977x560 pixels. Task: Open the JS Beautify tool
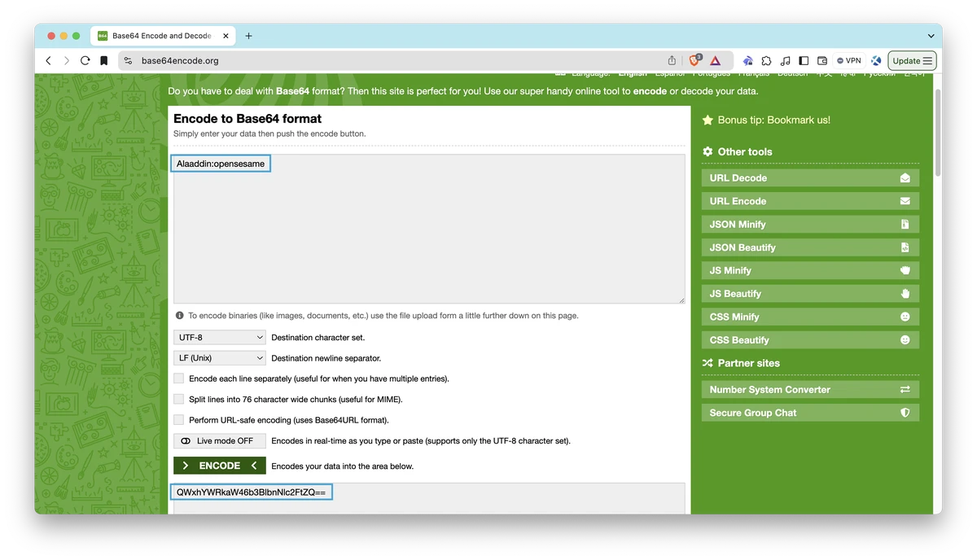pos(809,293)
